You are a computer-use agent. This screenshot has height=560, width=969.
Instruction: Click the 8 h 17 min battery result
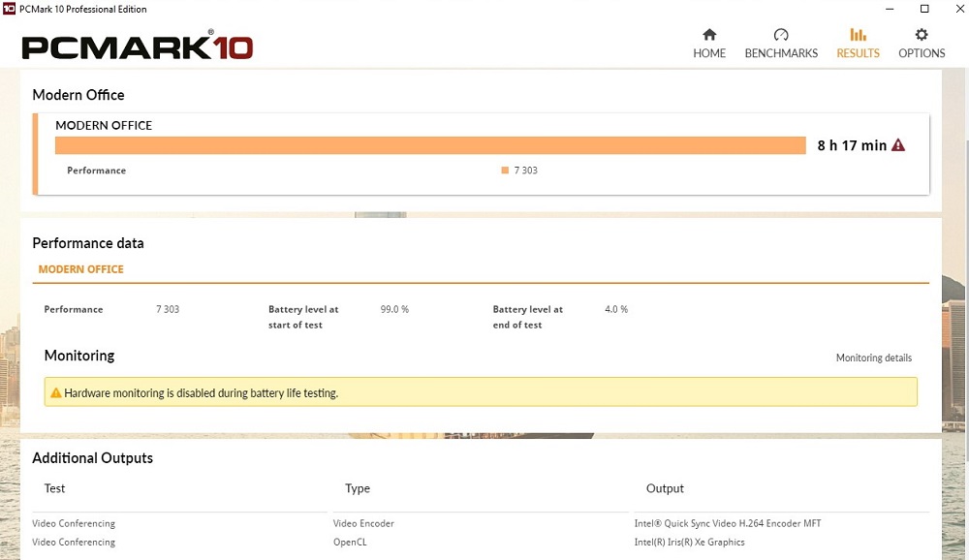tap(852, 145)
